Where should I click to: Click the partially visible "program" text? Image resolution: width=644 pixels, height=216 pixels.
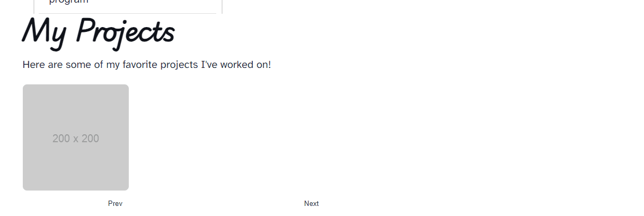pos(68,2)
